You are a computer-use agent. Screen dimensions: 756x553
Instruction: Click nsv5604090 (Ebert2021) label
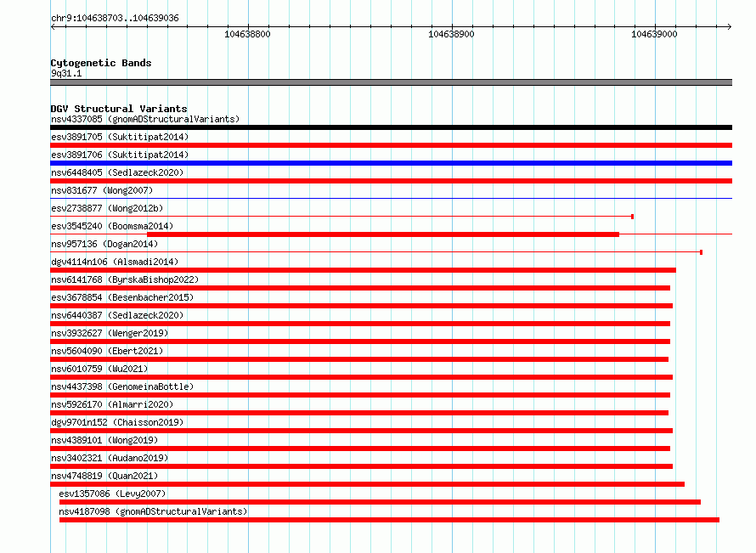107,351
